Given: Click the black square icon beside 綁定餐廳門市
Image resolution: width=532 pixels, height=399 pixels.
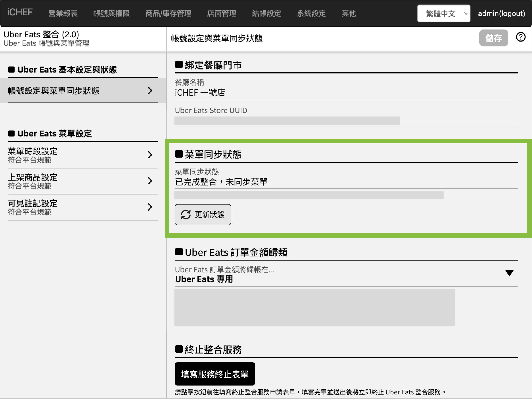Looking at the screenshot, I should [179, 64].
